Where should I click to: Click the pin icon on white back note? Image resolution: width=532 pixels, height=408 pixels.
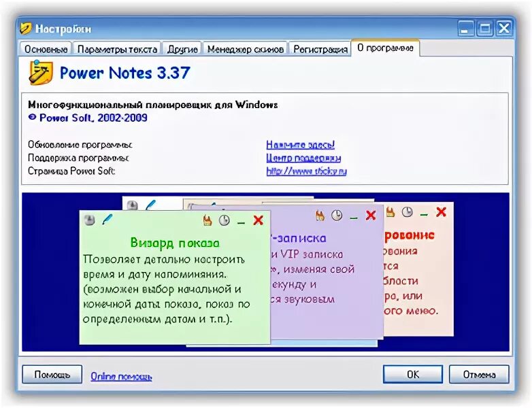tap(132, 205)
